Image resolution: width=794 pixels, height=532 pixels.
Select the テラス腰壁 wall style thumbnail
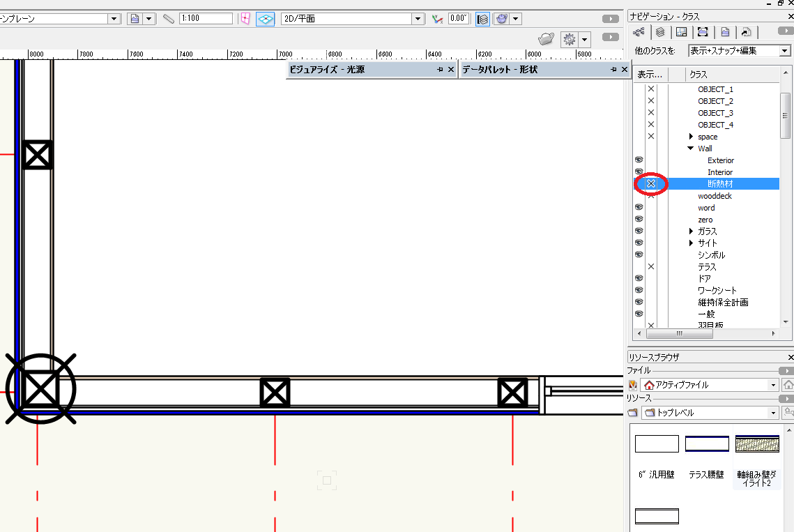click(x=707, y=444)
